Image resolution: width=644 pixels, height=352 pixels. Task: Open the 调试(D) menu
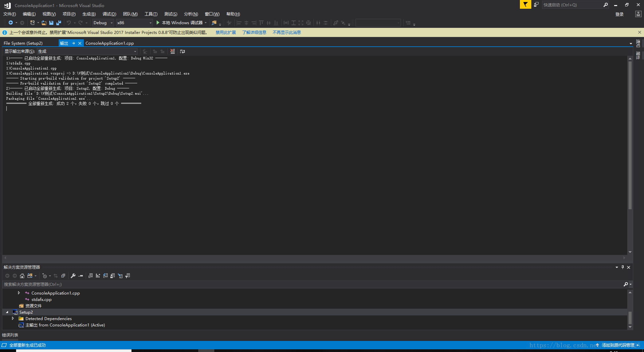(109, 14)
